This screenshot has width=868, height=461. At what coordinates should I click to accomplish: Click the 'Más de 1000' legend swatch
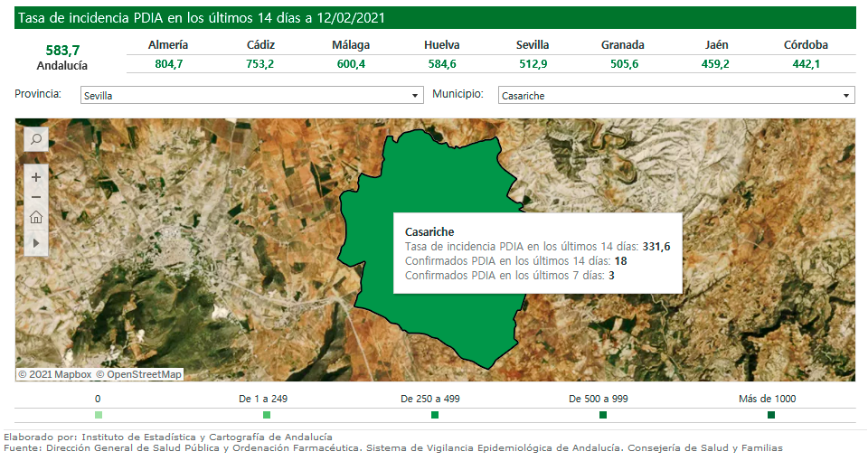(771, 415)
